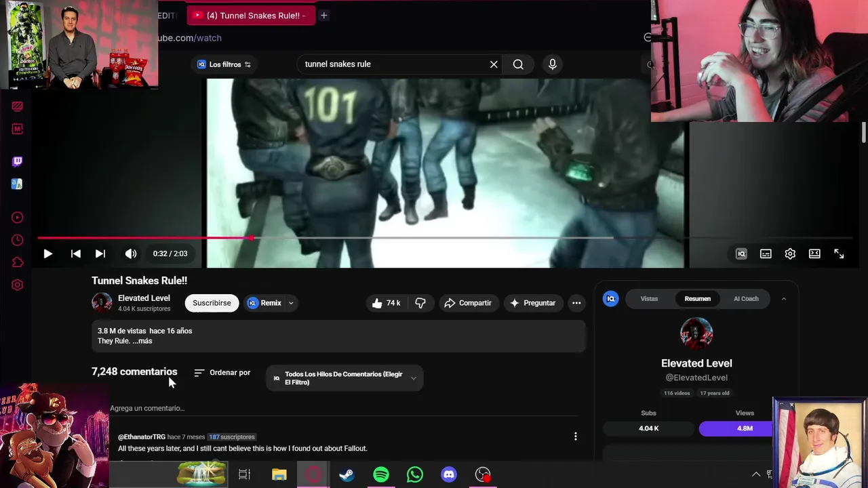The image size is (868, 488).
Task: Open a new browser tab
Action: (324, 15)
